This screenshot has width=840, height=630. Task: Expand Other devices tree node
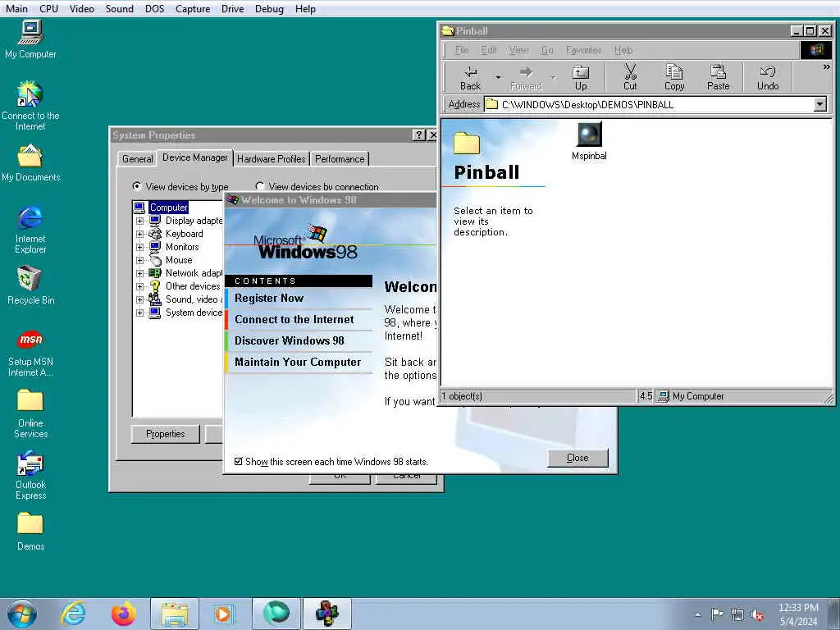139,286
